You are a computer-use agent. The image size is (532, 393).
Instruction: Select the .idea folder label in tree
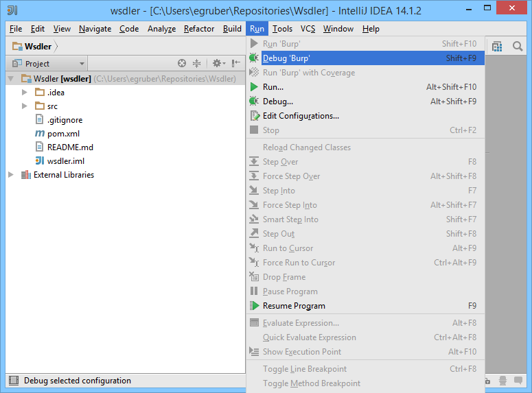point(56,92)
